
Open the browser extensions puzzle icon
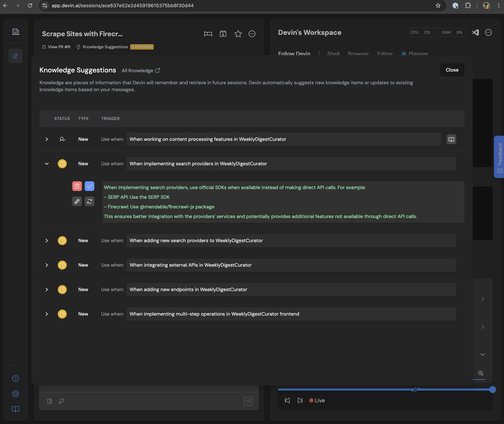468,5
